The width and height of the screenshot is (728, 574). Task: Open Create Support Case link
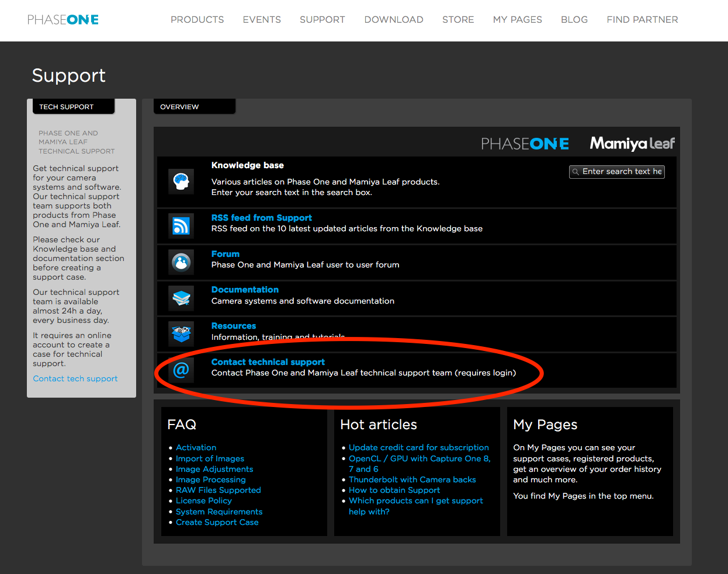click(217, 522)
